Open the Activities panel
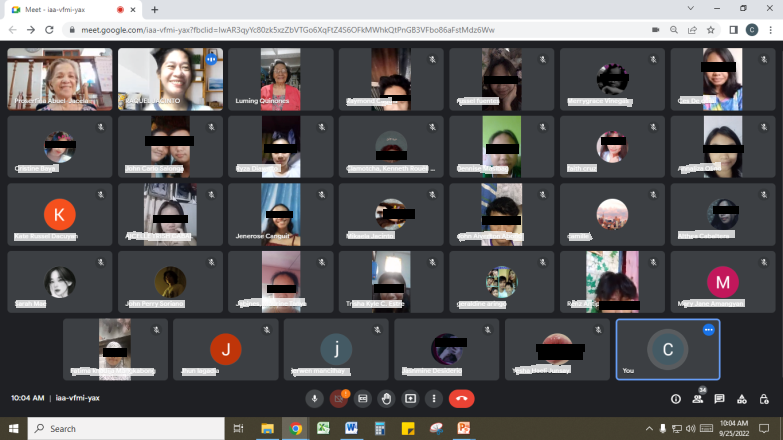 741,398
